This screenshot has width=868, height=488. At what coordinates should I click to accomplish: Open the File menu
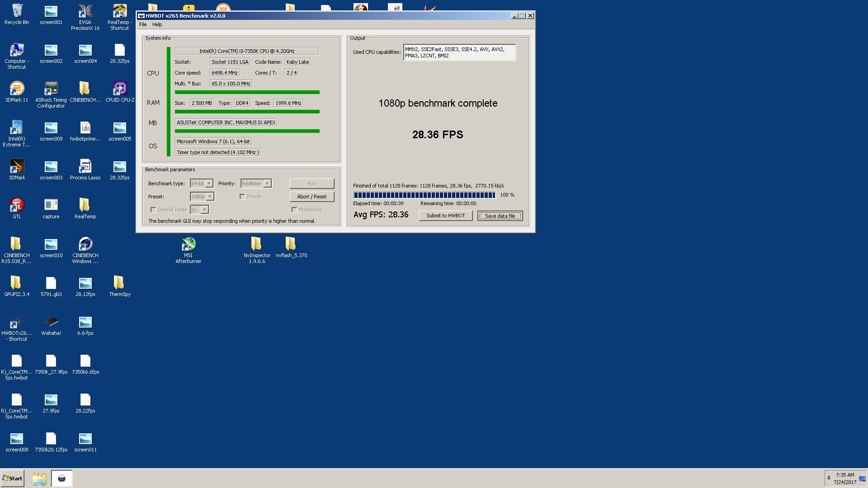tap(143, 24)
